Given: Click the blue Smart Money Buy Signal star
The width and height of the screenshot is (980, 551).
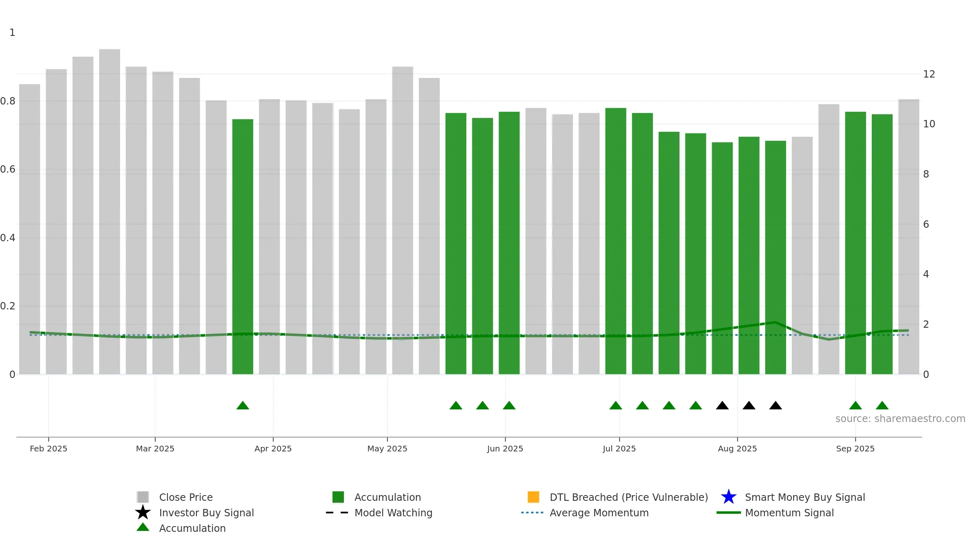Looking at the screenshot, I should [728, 497].
